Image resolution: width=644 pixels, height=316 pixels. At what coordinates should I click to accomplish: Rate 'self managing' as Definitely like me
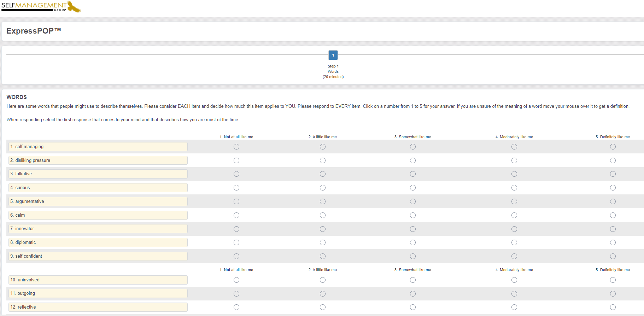(613, 147)
